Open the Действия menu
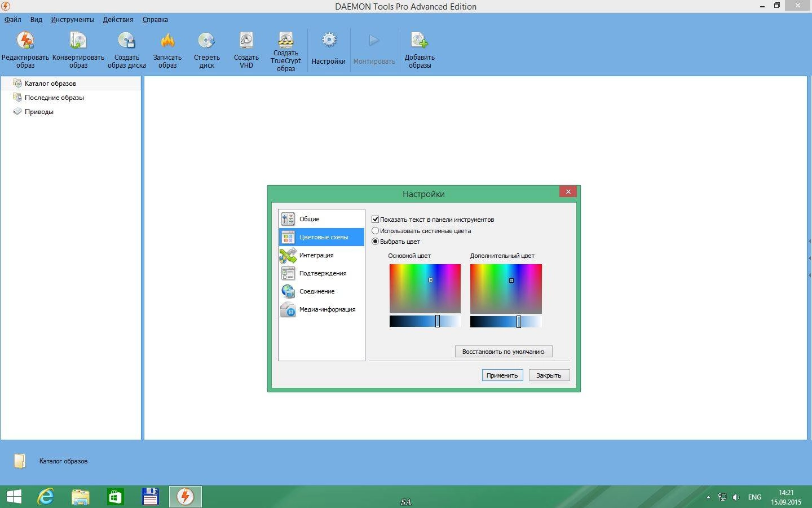This screenshot has height=508, width=812. tap(118, 19)
